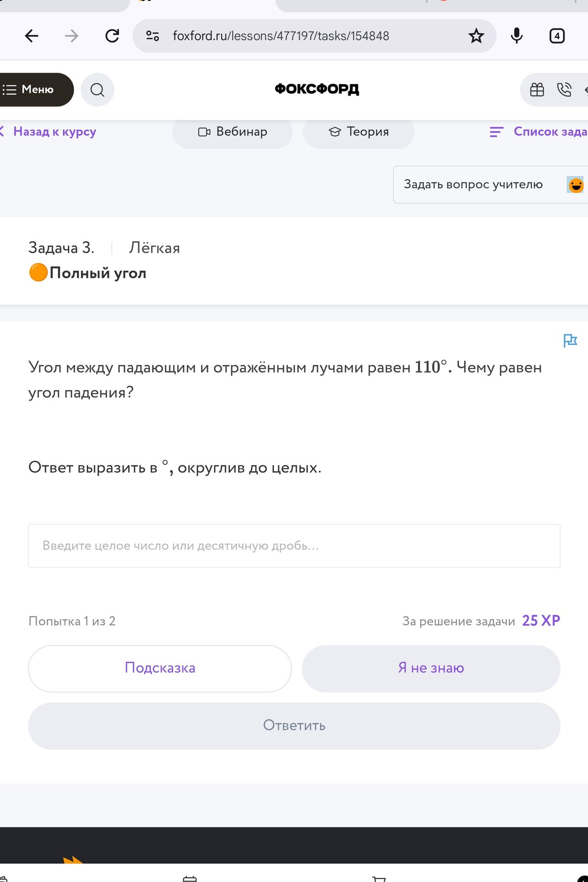Click the Подсказка button

click(160, 668)
